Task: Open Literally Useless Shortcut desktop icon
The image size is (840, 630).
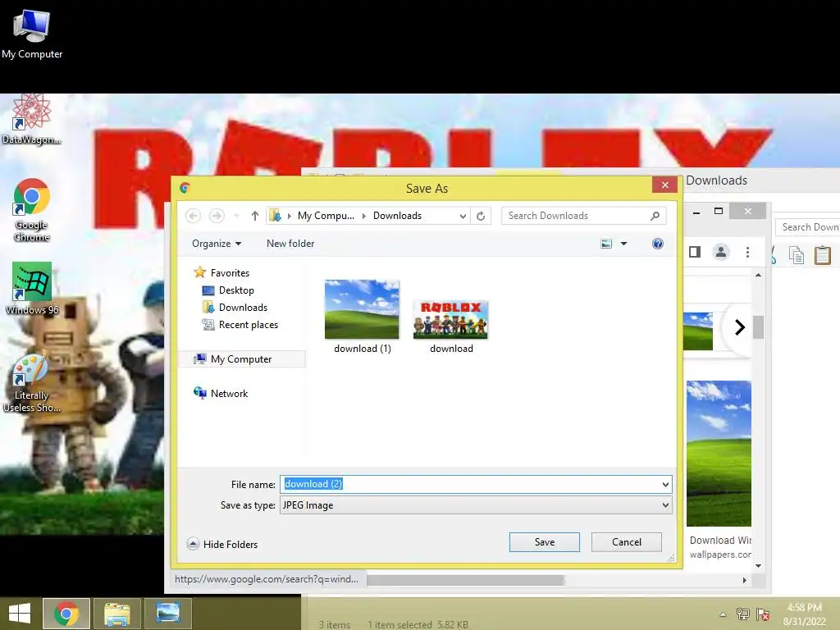Action: tap(32, 384)
